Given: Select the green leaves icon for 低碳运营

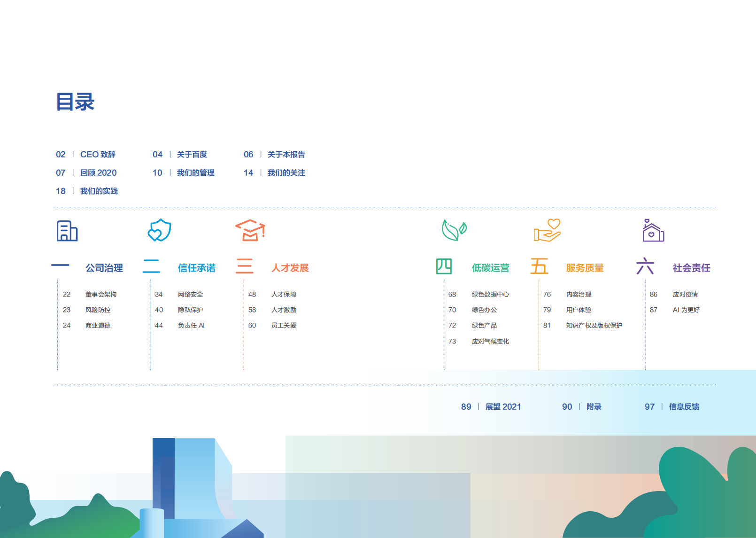Looking at the screenshot, I should (454, 230).
